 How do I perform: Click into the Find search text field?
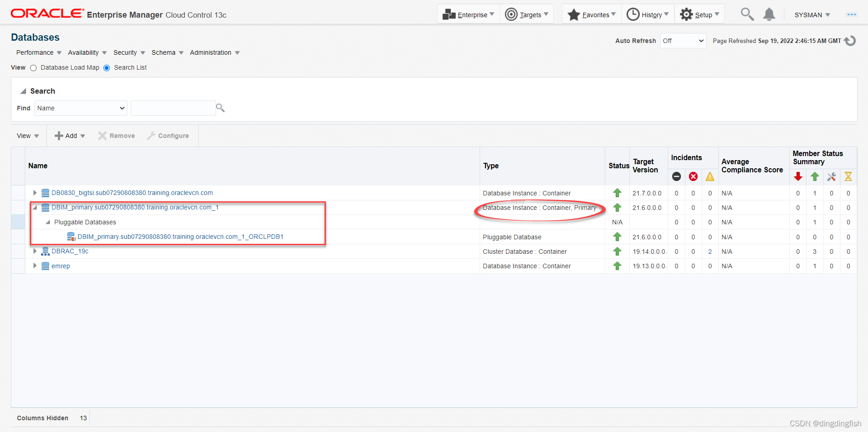coord(173,108)
